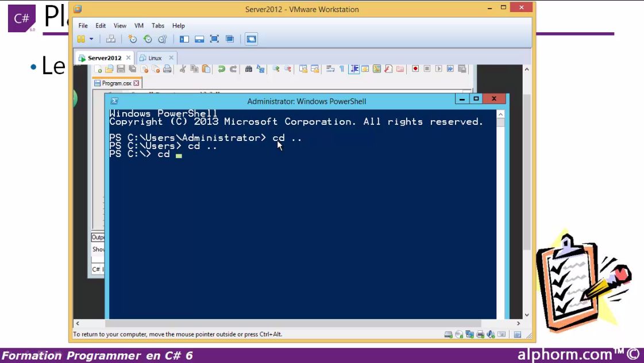Open the Edit menu in VMware Workstation

(101, 25)
